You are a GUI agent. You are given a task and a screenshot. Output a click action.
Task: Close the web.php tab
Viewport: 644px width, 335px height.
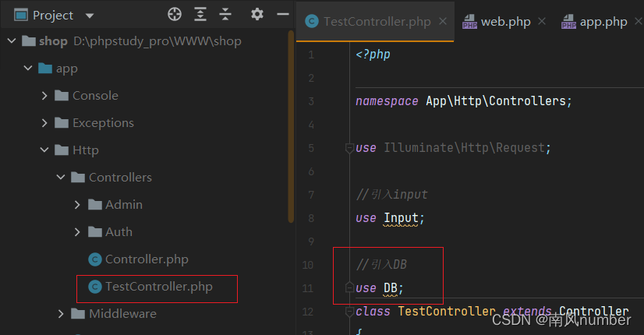[x=542, y=21]
